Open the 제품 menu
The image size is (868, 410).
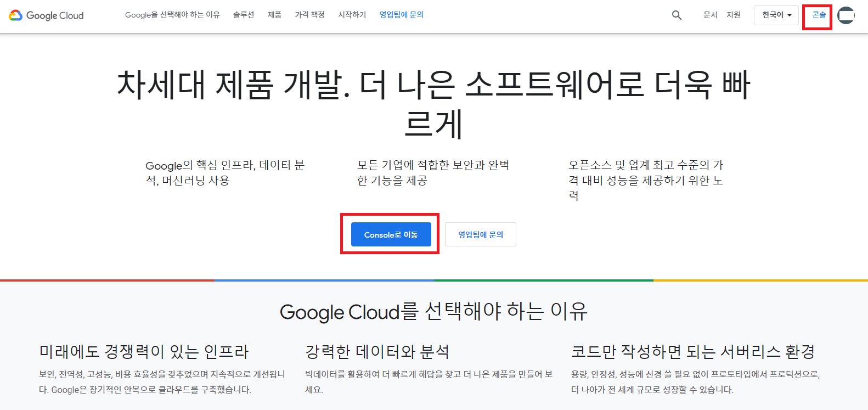tap(274, 15)
